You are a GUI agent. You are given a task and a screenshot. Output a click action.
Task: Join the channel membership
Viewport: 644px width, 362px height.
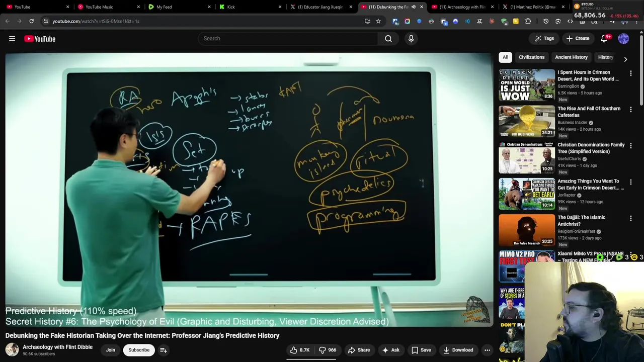click(x=111, y=350)
